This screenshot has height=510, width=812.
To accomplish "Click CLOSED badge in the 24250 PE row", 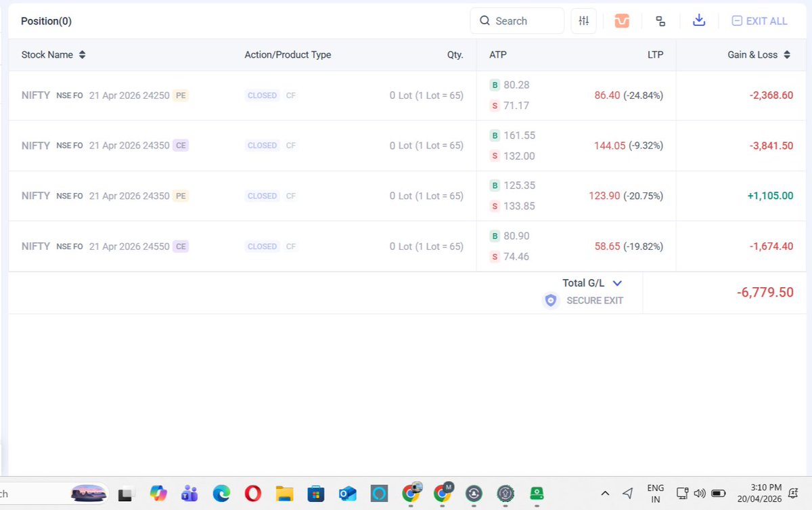I will pyautogui.click(x=263, y=95).
